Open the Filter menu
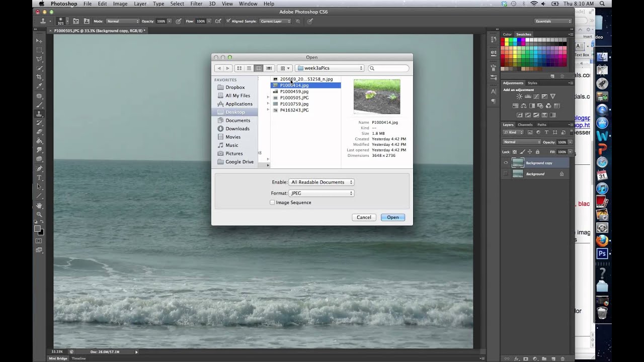 point(196,4)
